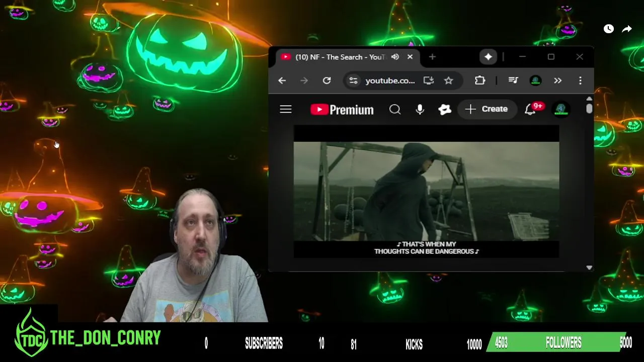Open the Chrome three-dot menu
Image resolution: width=644 pixels, height=362 pixels.
[x=580, y=80]
